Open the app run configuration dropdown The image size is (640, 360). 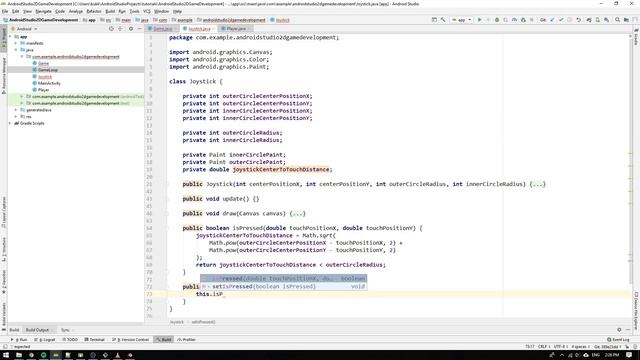[x=461, y=20]
